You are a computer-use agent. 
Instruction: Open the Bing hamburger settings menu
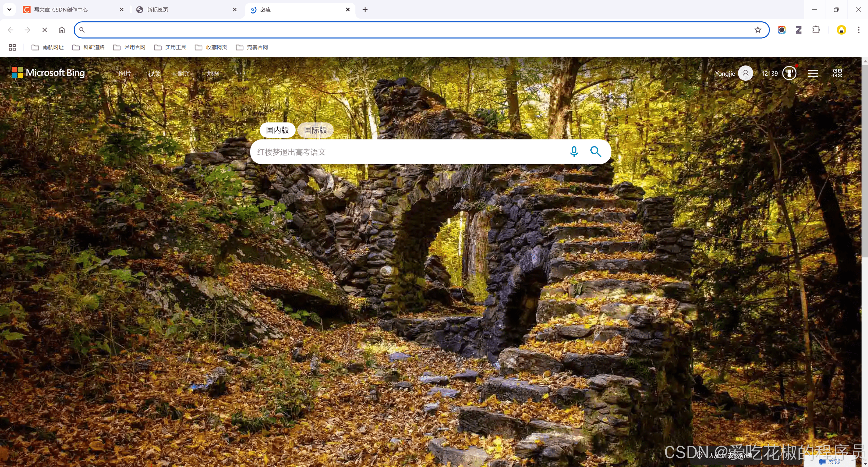(x=813, y=73)
